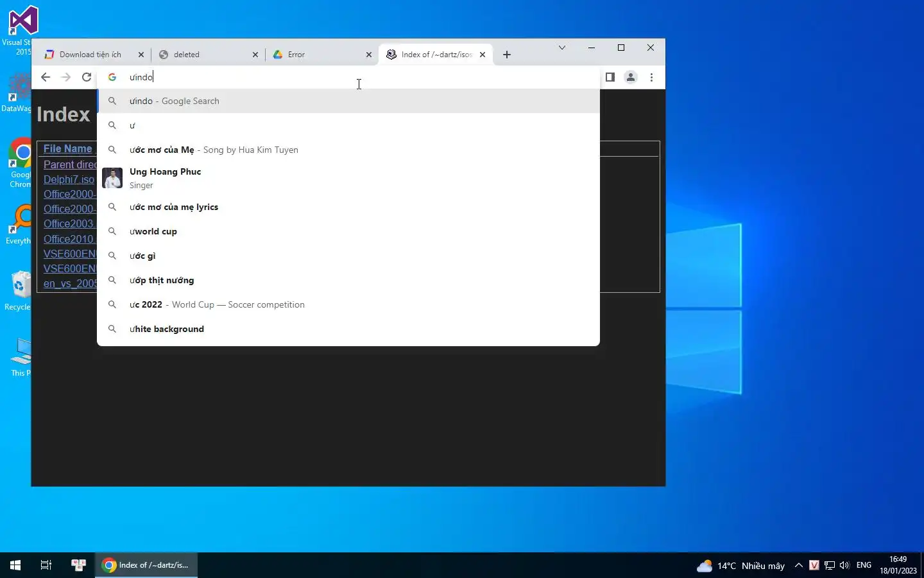
Task: Pick 'ước mơ của mẹ lyrics' suggestion
Action: pos(348,207)
